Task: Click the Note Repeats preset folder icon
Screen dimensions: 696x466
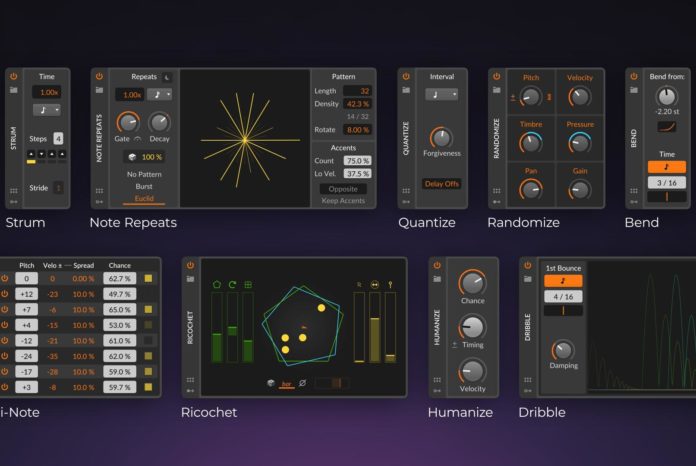Action: pyautogui.click(x=98, y=90)
